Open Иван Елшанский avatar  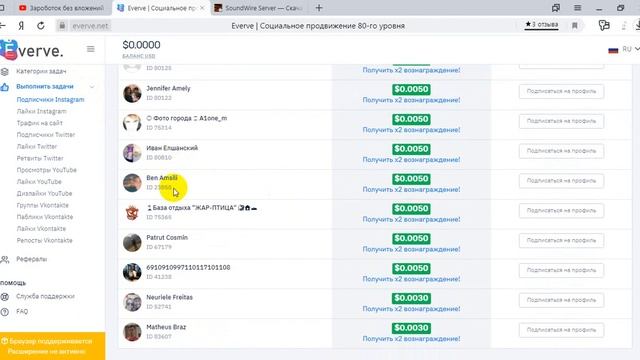pyautogui.click(x=132, y=153)
